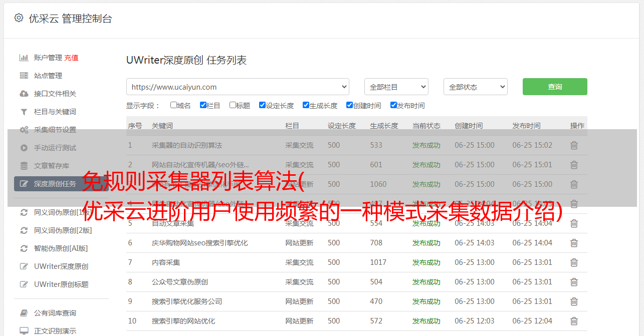Image resolution: width=644 pixels, height=336 pixels.
Task: Click the server icon beside 站点管理
Action: click(24, 76)
